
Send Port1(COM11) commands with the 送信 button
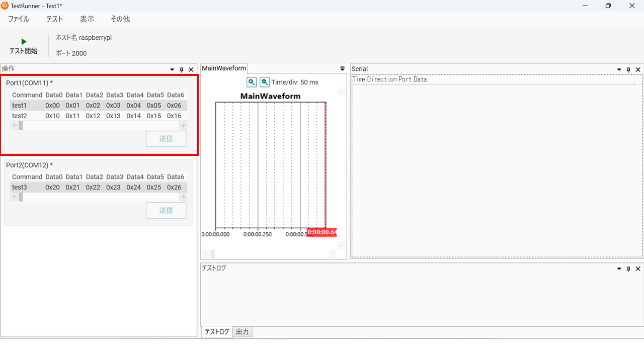tap(166, 139)
